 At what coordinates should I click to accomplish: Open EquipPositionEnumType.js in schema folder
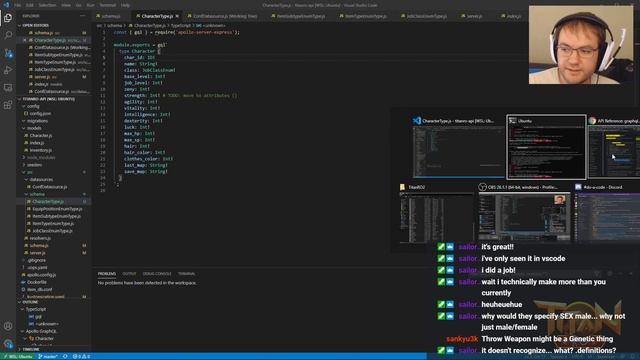54,209
